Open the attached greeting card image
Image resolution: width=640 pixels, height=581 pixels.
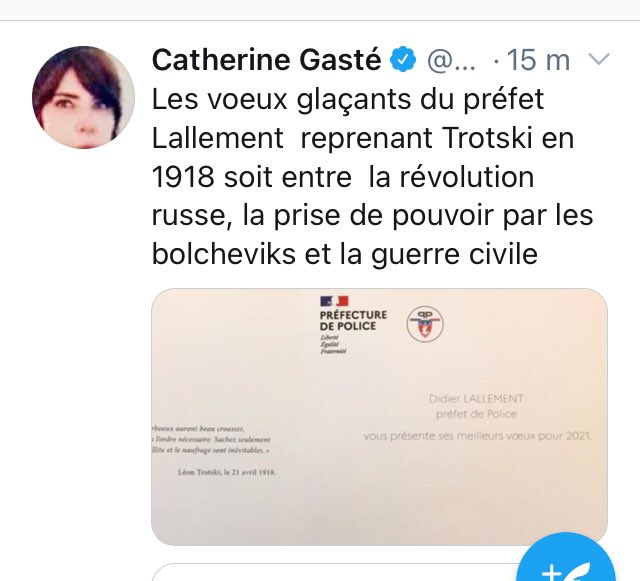(x=379, y=417)
